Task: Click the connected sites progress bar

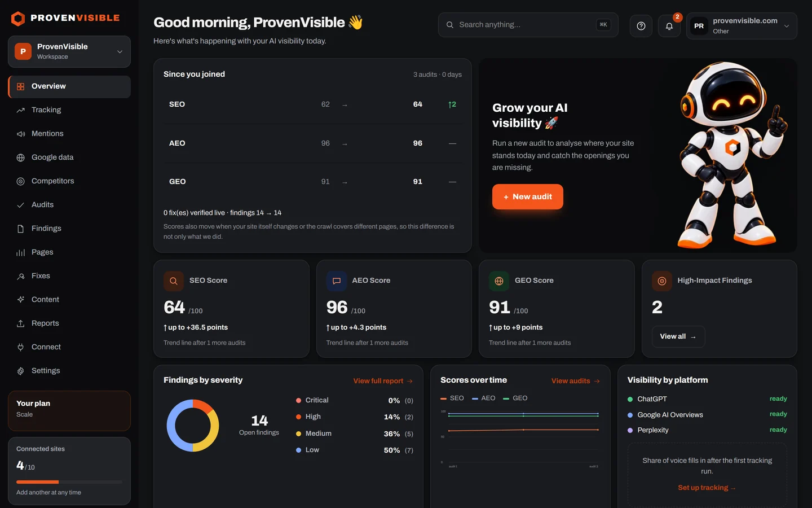Action: tap(69, 482)
